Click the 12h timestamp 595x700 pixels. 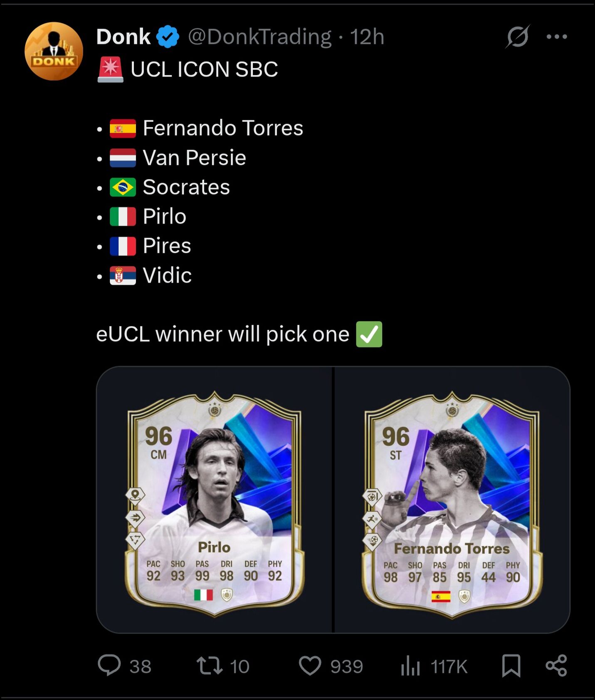(x=367, y=37)
